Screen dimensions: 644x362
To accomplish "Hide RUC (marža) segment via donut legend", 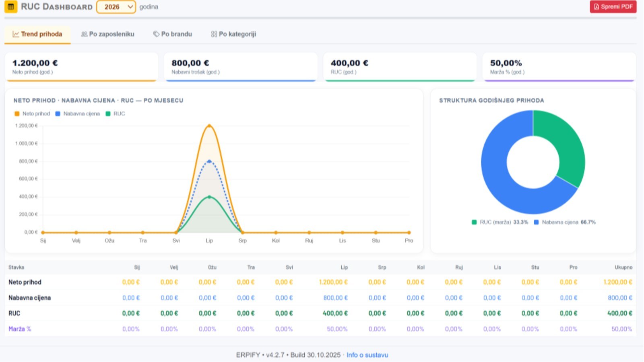I will (500, 222).
